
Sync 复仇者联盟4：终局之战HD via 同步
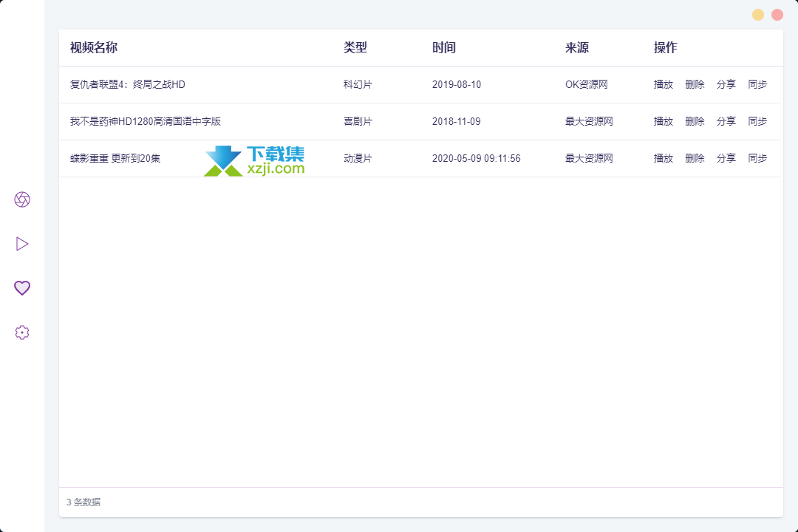(x=758, y=84)
